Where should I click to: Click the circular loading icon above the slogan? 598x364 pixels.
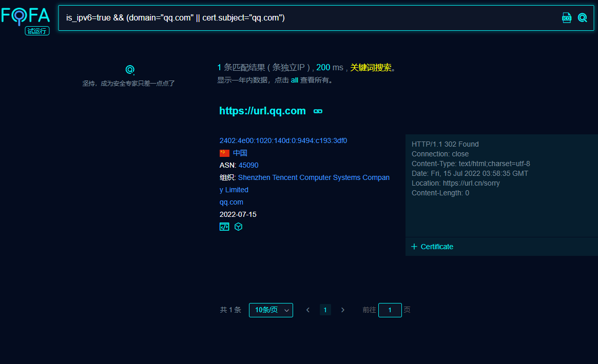130,70
